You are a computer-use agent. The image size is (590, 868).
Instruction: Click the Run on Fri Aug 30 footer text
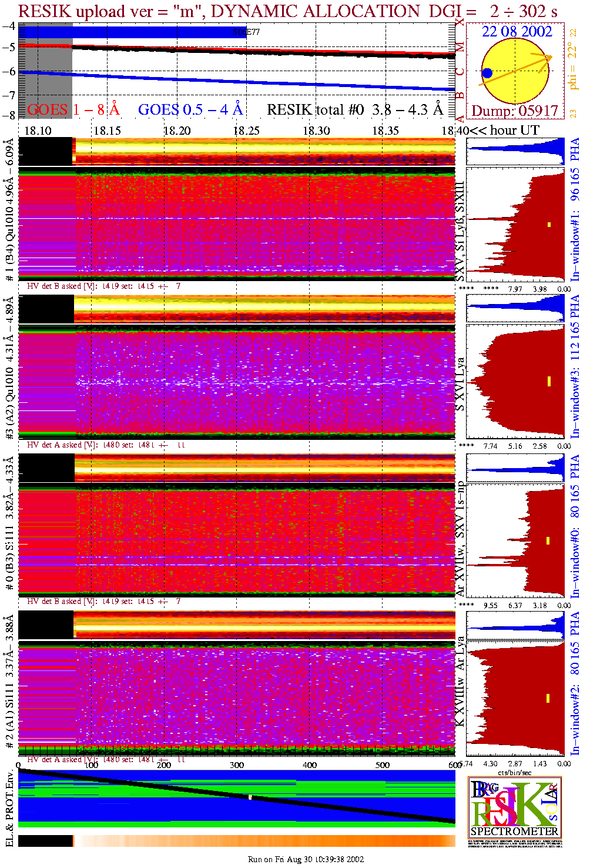306,859
